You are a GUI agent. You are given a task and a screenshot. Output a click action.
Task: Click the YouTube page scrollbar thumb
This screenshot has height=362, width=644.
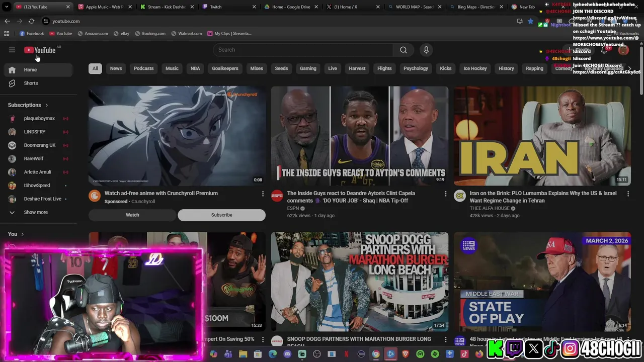(x=641, y=70)
